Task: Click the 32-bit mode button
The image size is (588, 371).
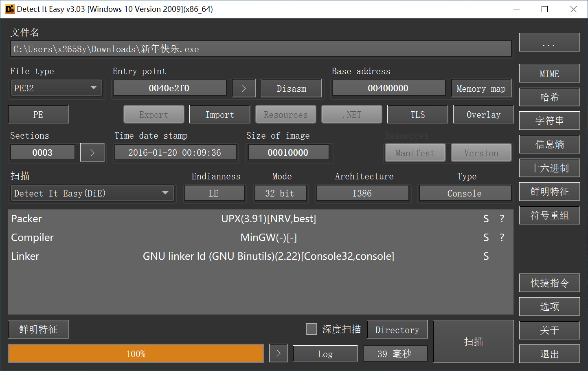Action: tap(280, 193)
